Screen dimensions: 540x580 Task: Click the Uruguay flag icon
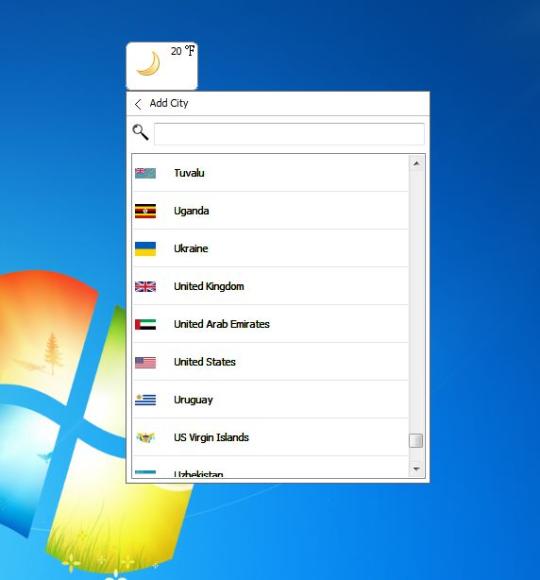(145, 400)
